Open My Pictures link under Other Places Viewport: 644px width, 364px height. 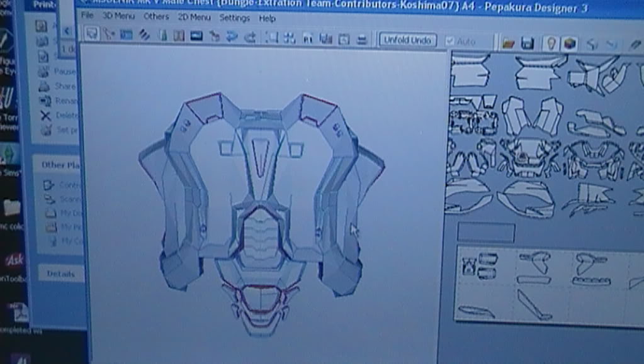coord(63,227)
